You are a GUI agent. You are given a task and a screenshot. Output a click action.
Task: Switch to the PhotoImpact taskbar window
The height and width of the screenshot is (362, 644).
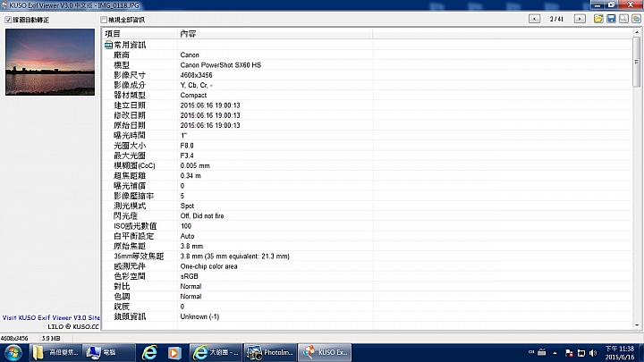[x=270, y=352]
